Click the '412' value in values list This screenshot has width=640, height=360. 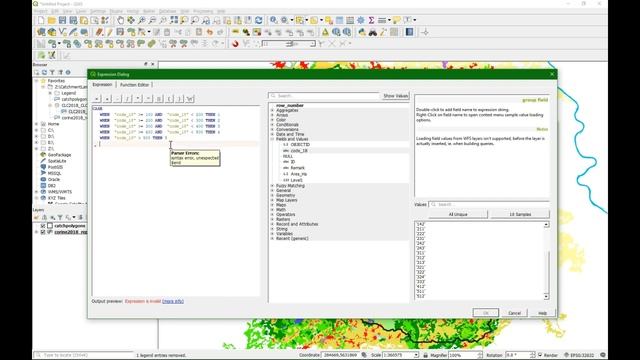click(420, 287)
